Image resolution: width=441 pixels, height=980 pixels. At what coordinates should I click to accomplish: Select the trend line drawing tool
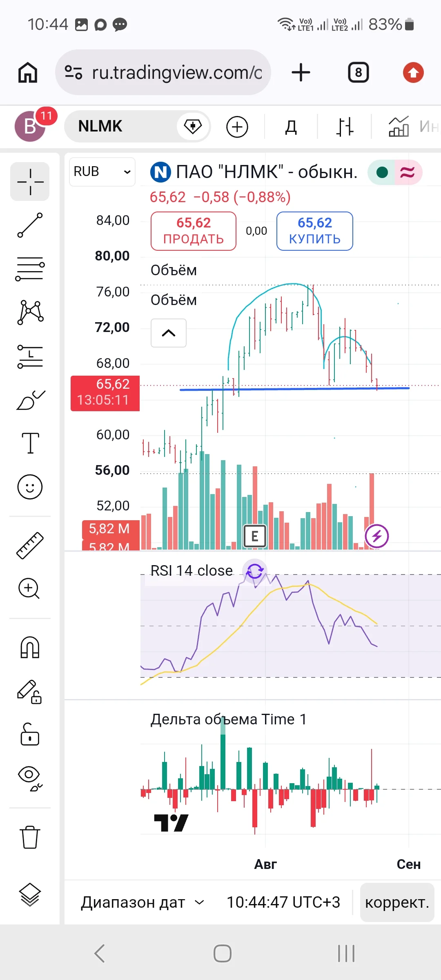[30, 225]
